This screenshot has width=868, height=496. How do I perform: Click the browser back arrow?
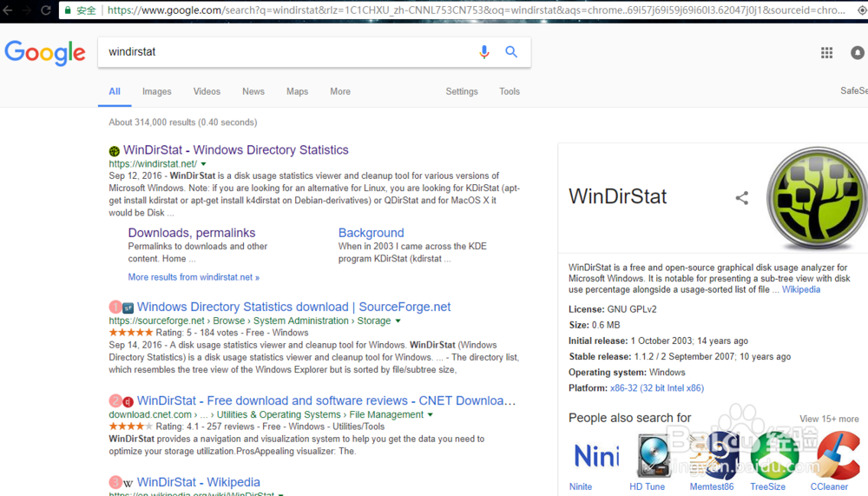tap(7, 10)
